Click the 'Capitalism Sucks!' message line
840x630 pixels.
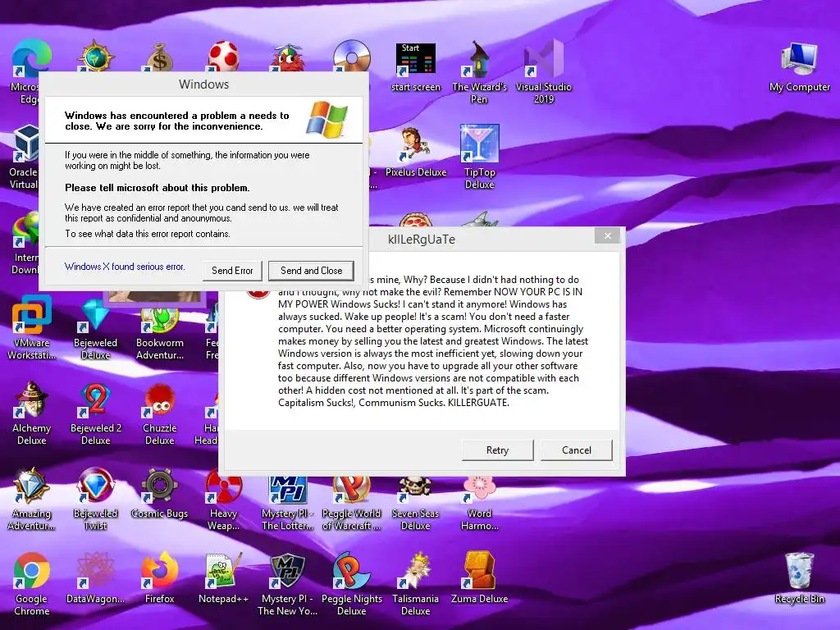coord(394,402)
